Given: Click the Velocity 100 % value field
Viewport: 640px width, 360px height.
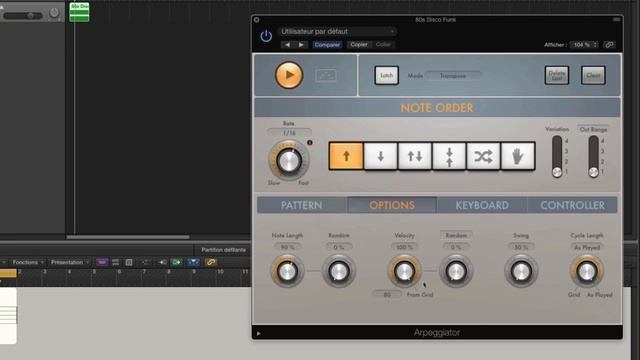Looking at the screenshot, I should tap(404, 247).
